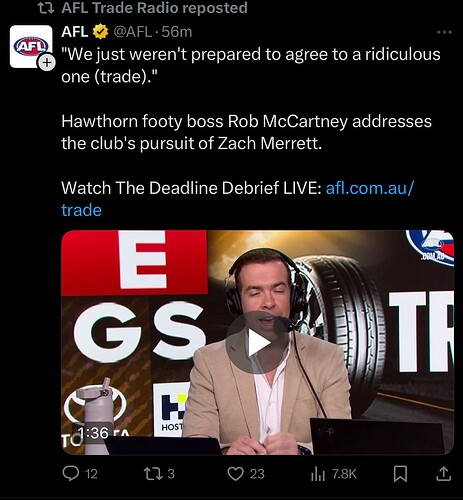The width and height of the screenshot is (463, 500).
Task: Open the 56m timestamp permalink
Action: 177,32
